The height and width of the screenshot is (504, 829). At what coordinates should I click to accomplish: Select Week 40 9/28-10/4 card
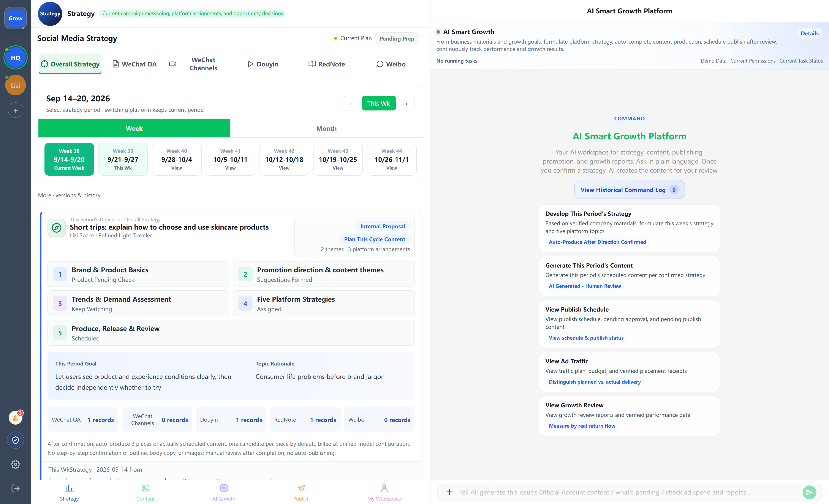[177, 159]
